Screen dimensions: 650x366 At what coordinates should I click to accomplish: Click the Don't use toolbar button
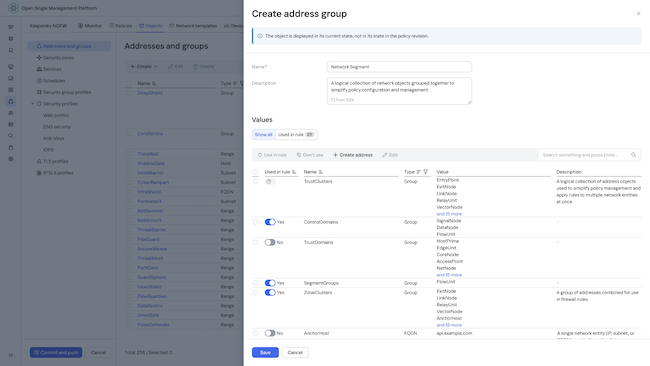[310, 155]
